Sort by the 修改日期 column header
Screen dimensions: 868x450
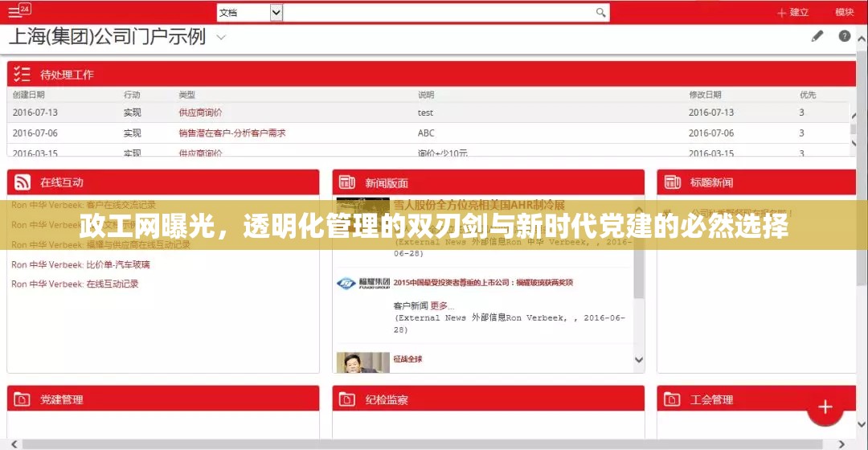pyautogui.click(x=706, y=95)
